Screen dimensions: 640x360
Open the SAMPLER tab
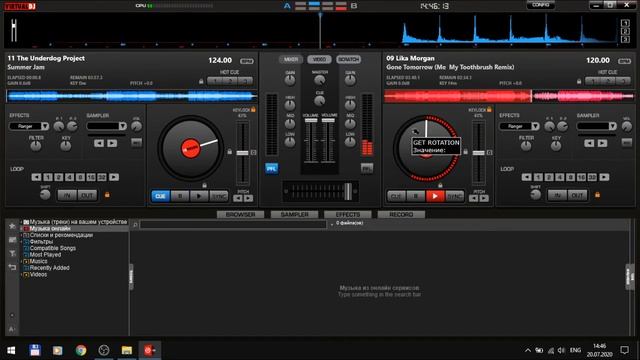(294, 214)
